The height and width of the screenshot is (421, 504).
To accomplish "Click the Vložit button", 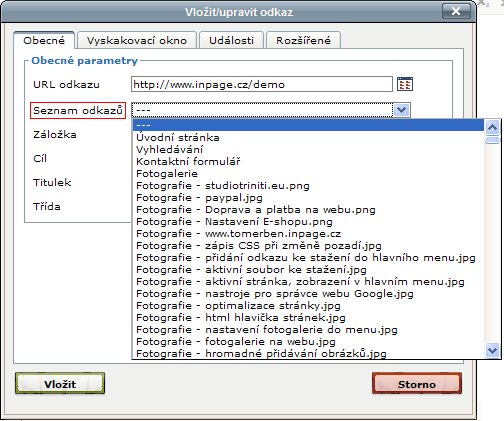I will [x=60, y=384].
